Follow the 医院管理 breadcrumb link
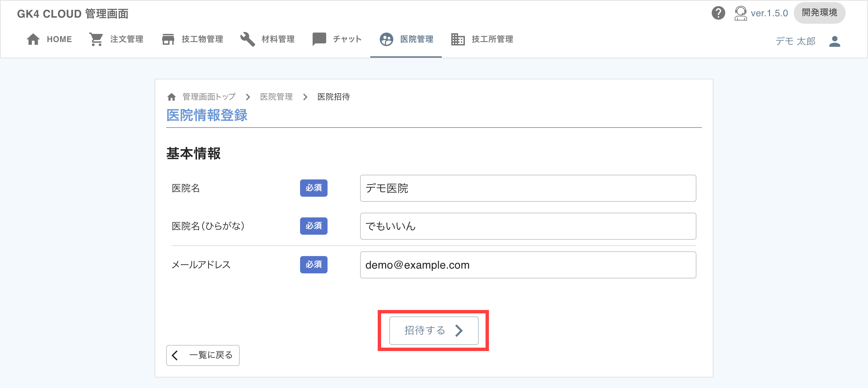The height and width of the screenshot is (388, 868). (x=276, y=97)
